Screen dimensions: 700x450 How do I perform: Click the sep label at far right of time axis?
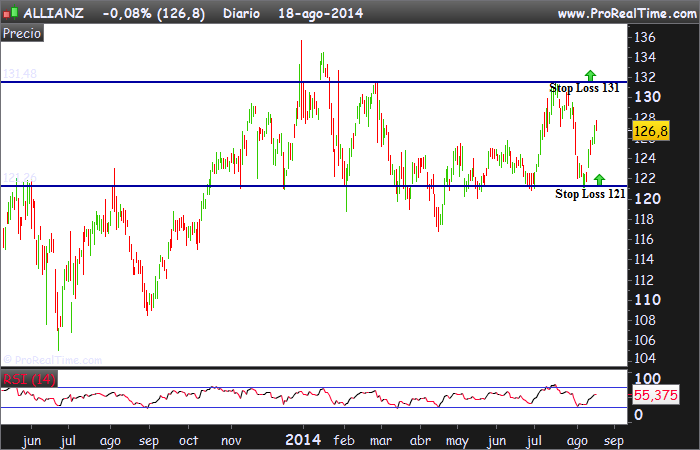click(x=613, y=442)
